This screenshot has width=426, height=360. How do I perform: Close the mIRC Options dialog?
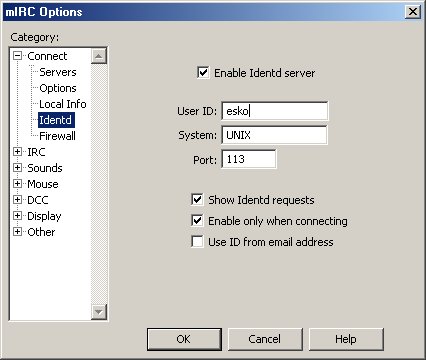pos(413,12)
